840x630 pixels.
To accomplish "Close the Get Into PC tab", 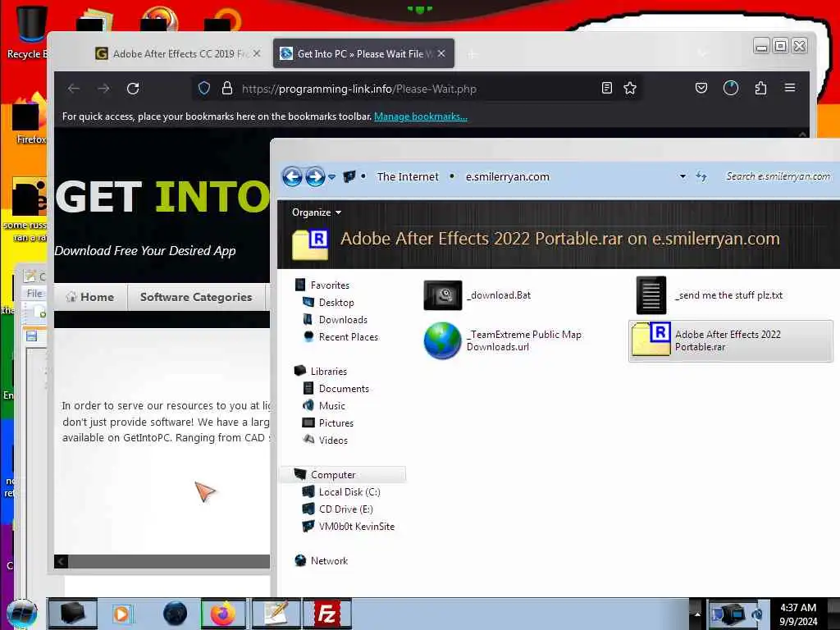I will 441,53.
